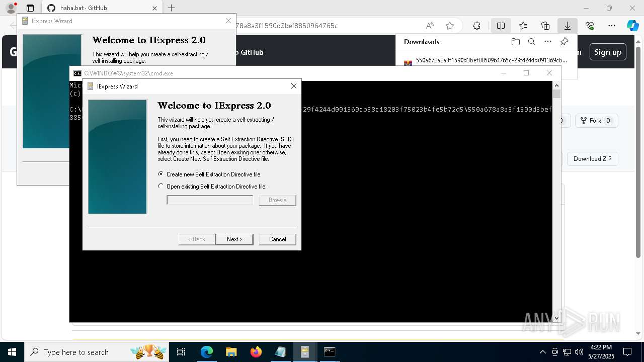Image resolution: width=644 pixels, height=362 pixels.
Task: Close the cmd.exe window
Action: [x=549, y=73]
